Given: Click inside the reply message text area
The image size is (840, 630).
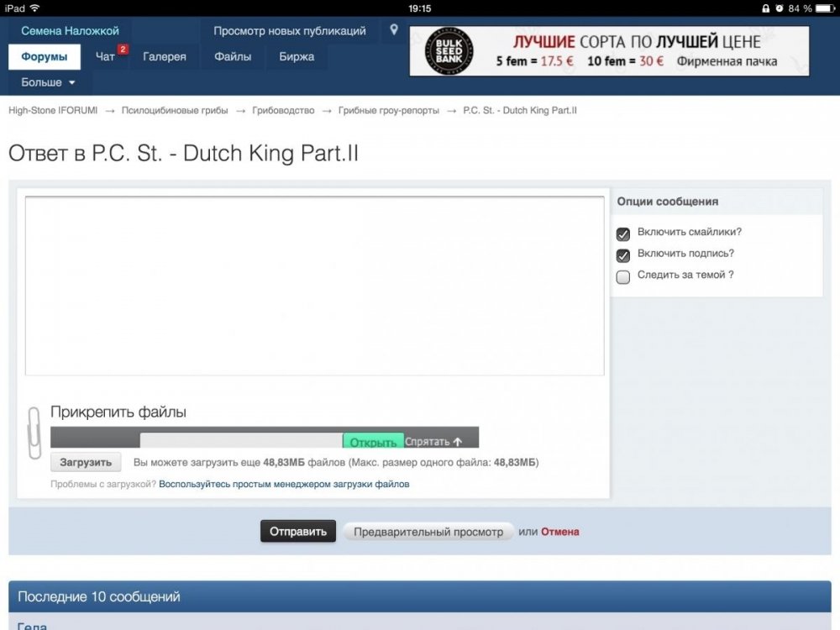Looking at the screenshot, I should pos(314,286).
